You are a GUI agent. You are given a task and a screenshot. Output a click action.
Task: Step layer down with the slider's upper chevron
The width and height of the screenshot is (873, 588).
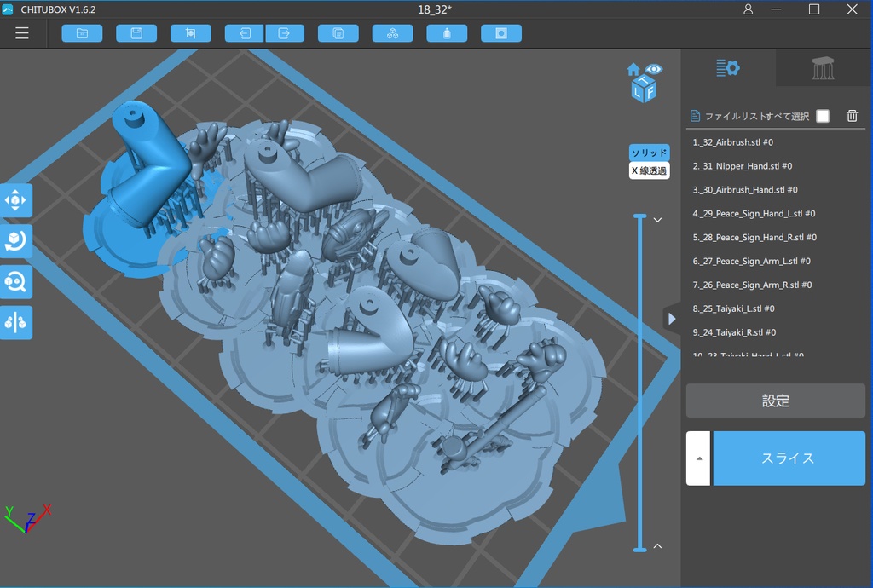point(657,221)
